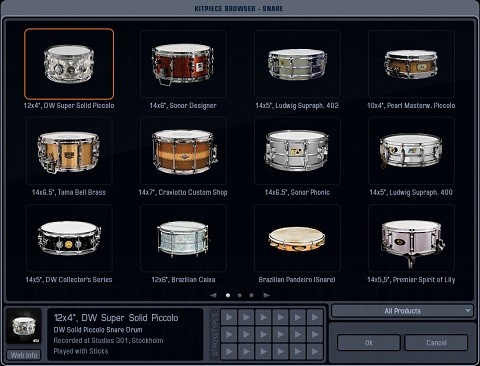Play stroke type row 2, fourth button
This screenshot has width=480, height=366.
tap(281, 334)
